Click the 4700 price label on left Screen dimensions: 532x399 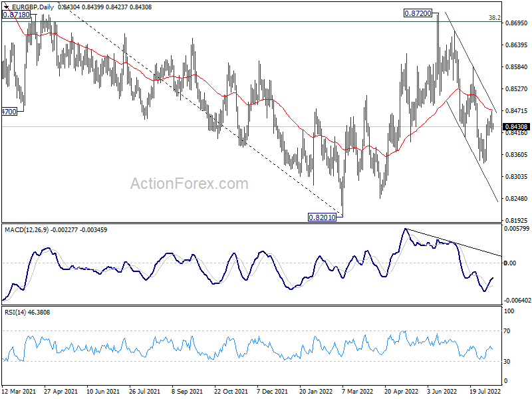(9, 112)
